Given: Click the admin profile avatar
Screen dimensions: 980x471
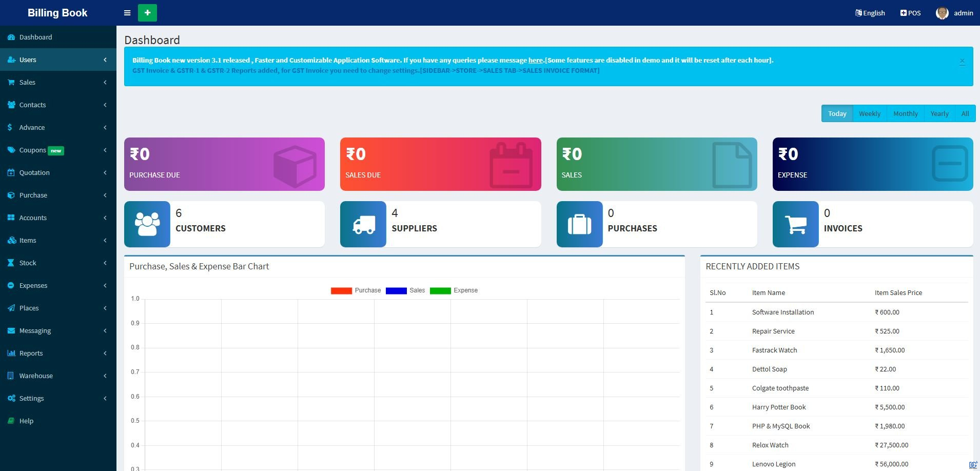Looking at the screenshot, I should coord(942,13).
